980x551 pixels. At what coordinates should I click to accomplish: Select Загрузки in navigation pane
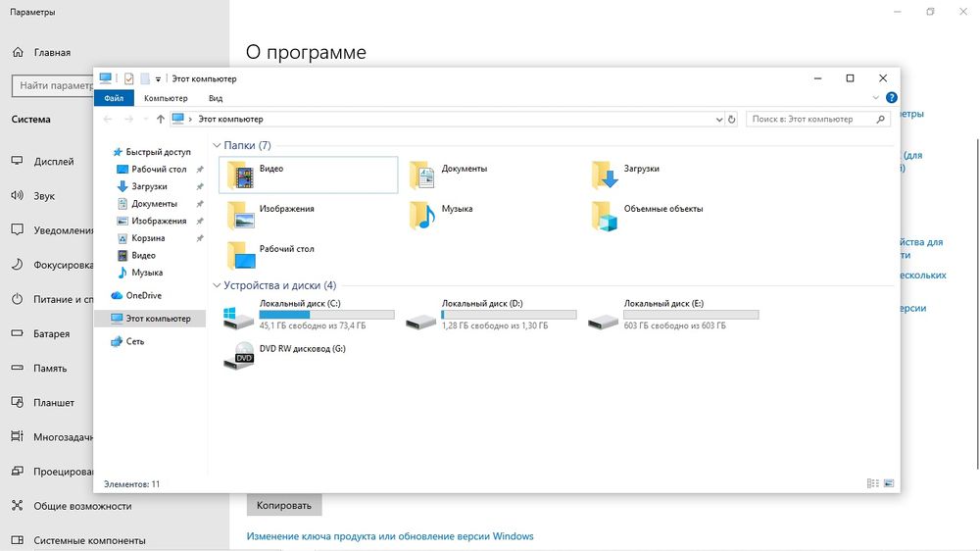pyautogui.click(x=149, y=186)
